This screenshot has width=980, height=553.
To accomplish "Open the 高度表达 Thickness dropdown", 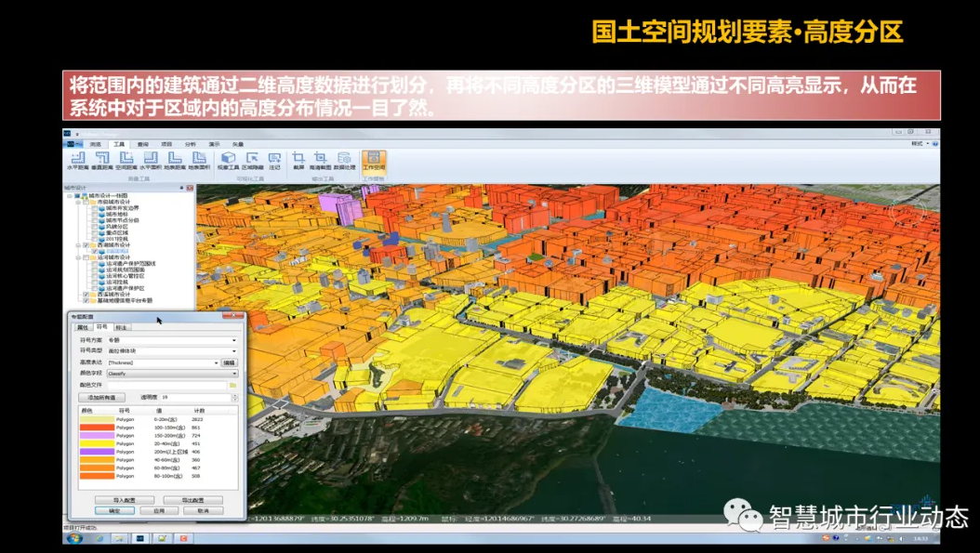I will pyautogui.click(x=163, y=362).
